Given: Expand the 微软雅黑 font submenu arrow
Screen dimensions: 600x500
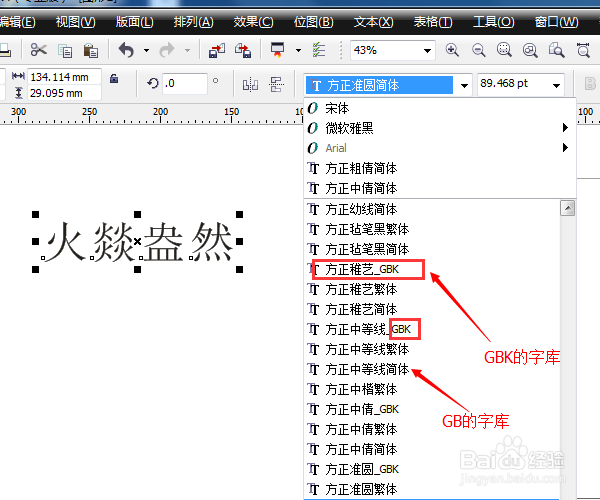Looking at the screenshot, I should [565, 128].
